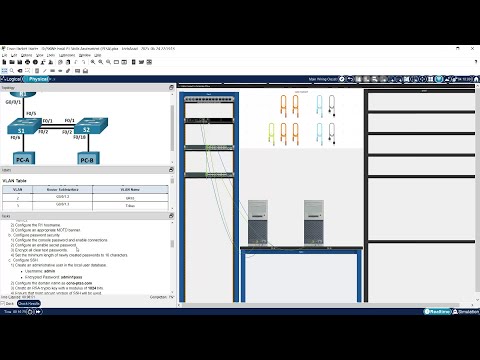Click the back arrow in physical toolbar
This screenshot has width=480, height=360.
point(350,79)
